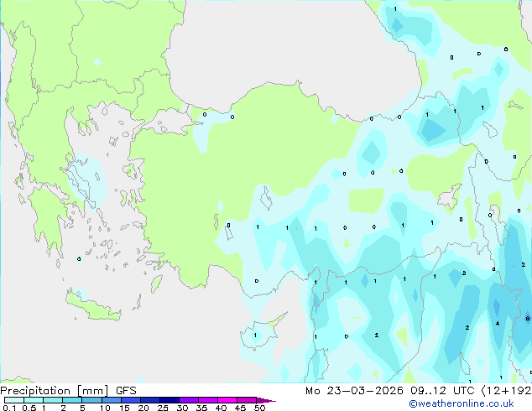Image resolution: width=532 pixels, height=411 pixels.
Task: Click the legend number "35"
Action: coord(201,408)
